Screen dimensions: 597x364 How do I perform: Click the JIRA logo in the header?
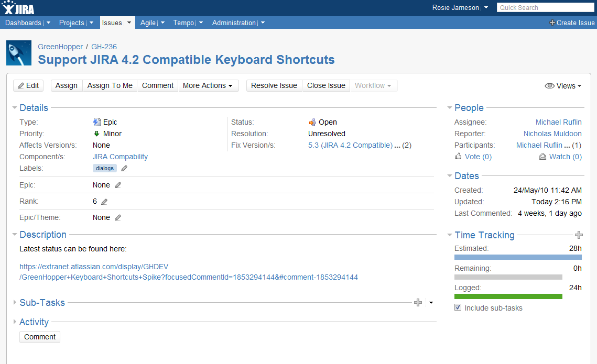click(x=17, y=8)
